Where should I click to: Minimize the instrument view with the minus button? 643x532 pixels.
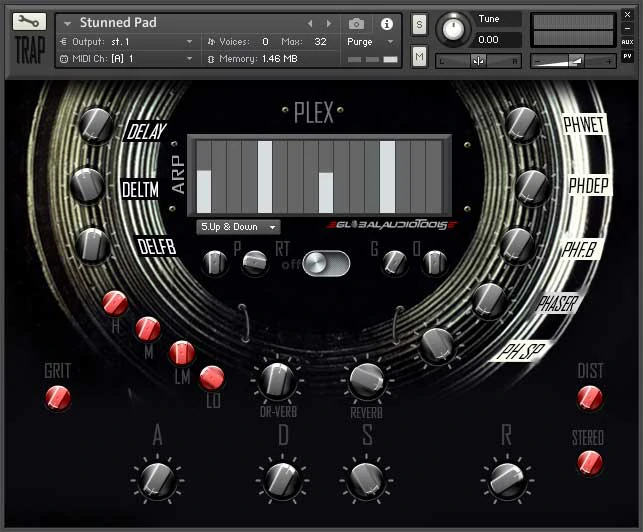click(x=627, y=29)
